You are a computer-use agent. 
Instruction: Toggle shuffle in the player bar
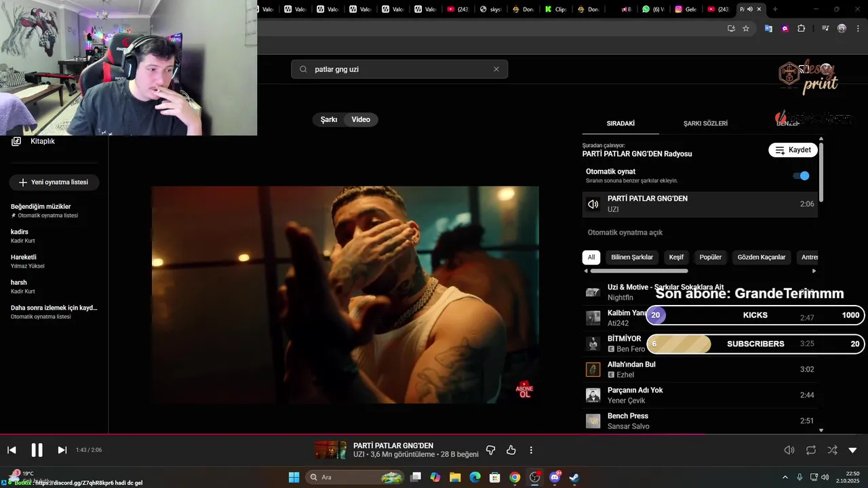coord(832,450)
